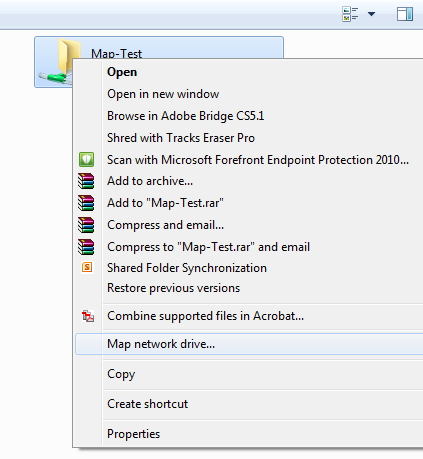The height and width of the screenshot is (459, 423).
Task: Click the Acrobat PDF combine icon
Action: (x=88, y=316)
